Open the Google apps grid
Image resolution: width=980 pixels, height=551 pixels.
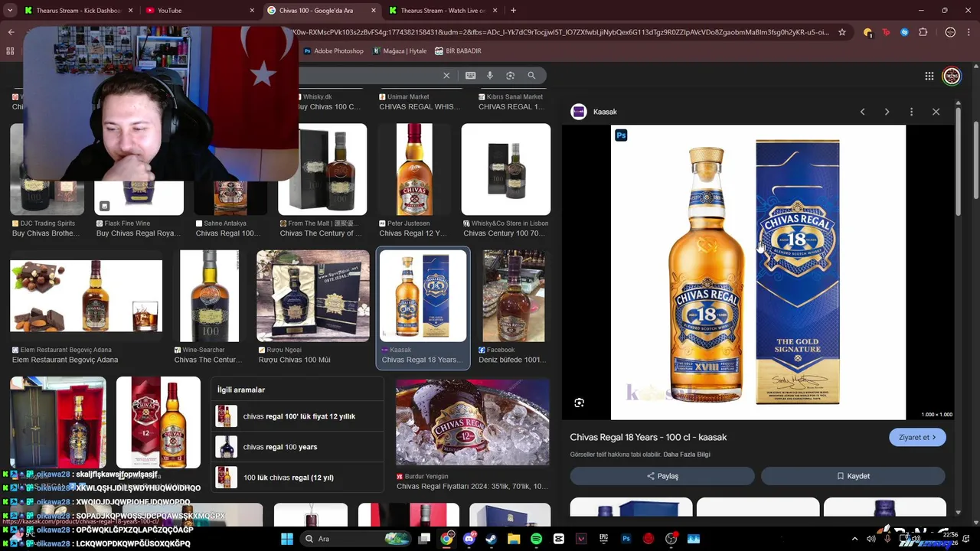pos(929,76)
